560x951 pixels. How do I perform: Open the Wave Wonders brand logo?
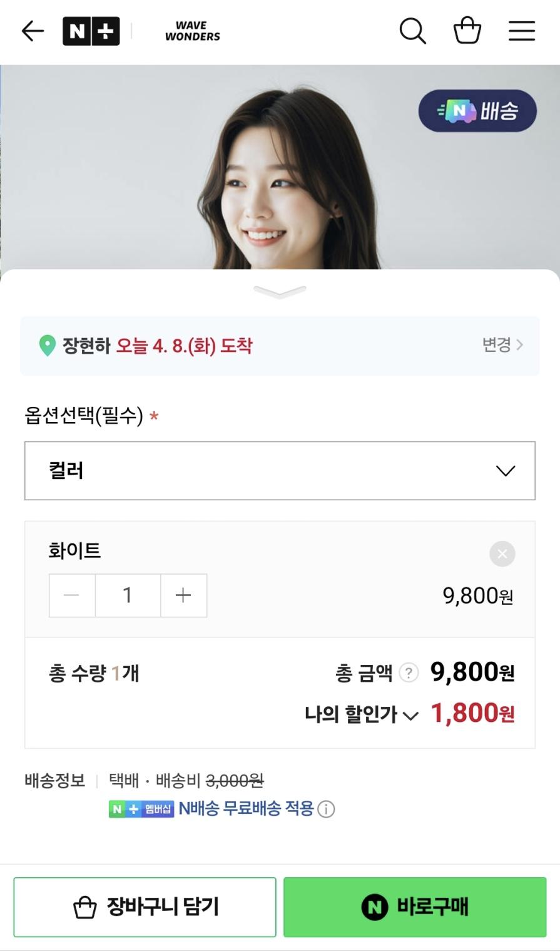[x=192, y=31]
